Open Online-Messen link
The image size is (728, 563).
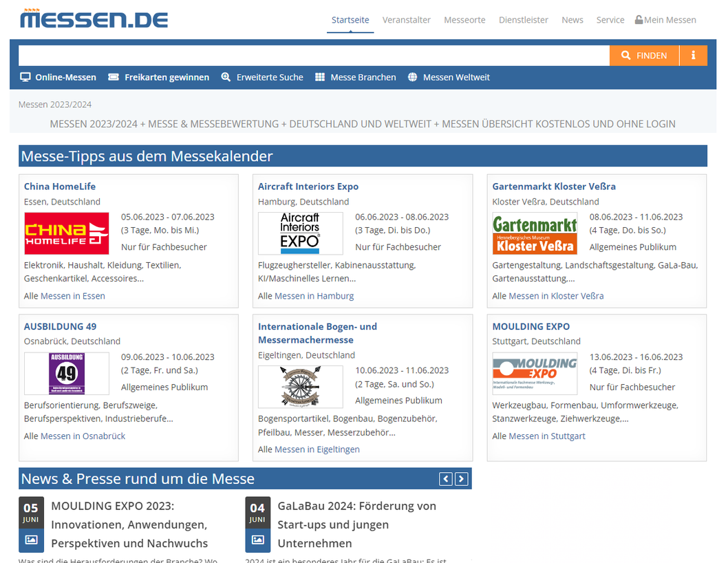tap(65, 77)
